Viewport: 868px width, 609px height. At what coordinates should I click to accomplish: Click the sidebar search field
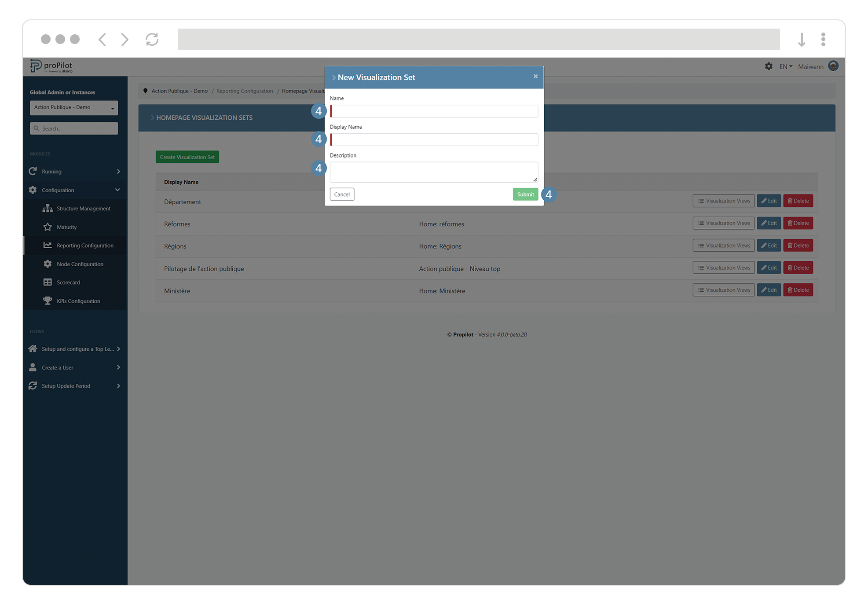point(73,128)
